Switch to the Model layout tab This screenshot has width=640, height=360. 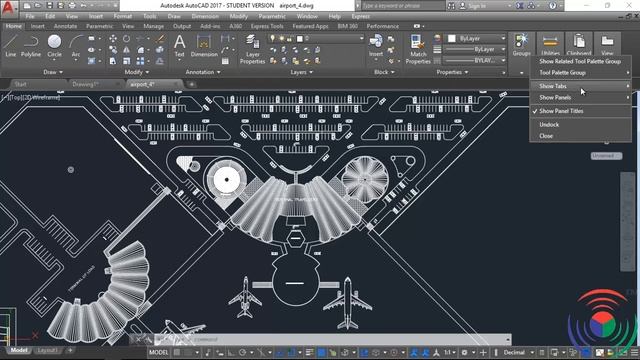tap(18, 350)
